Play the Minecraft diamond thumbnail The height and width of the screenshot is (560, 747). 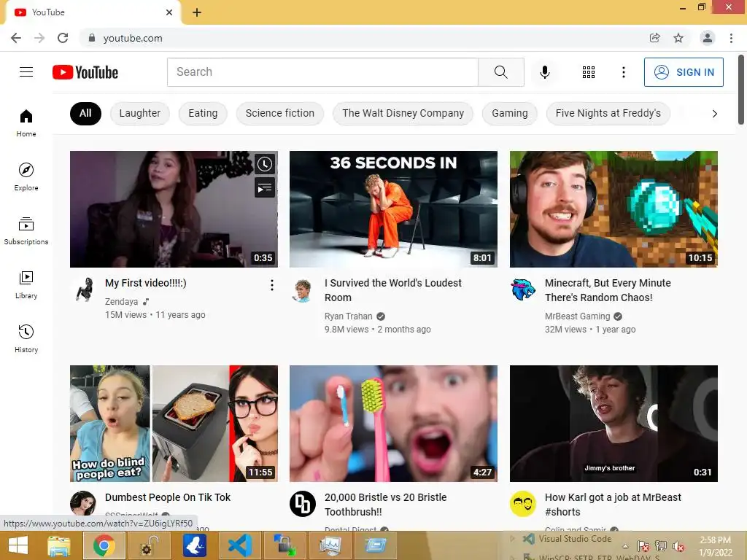[x=614, y=209]
